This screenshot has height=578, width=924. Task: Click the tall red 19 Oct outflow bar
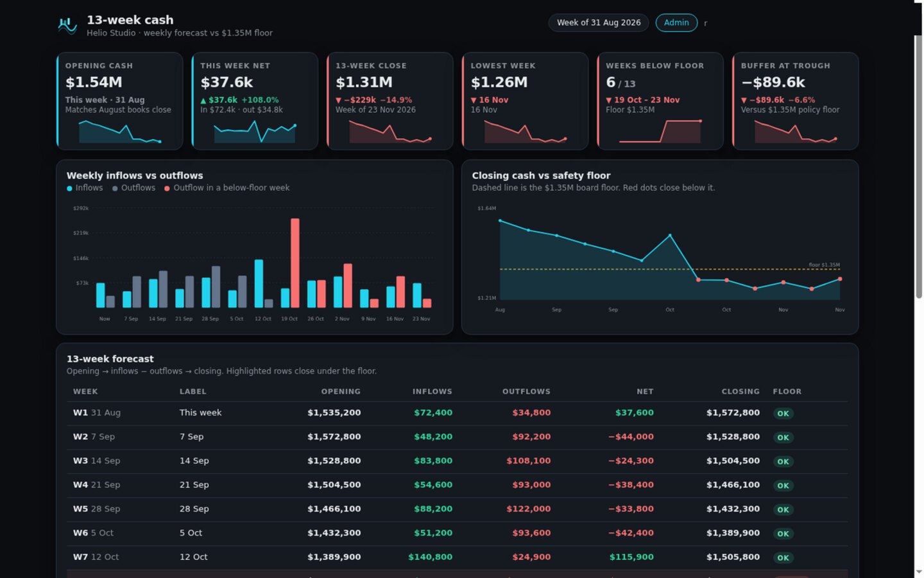(295, 263)
